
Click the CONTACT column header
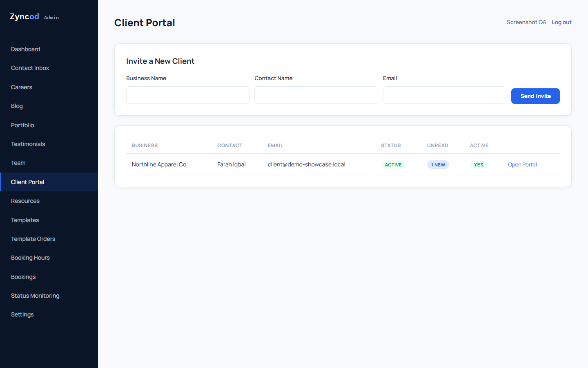(230, 146)
